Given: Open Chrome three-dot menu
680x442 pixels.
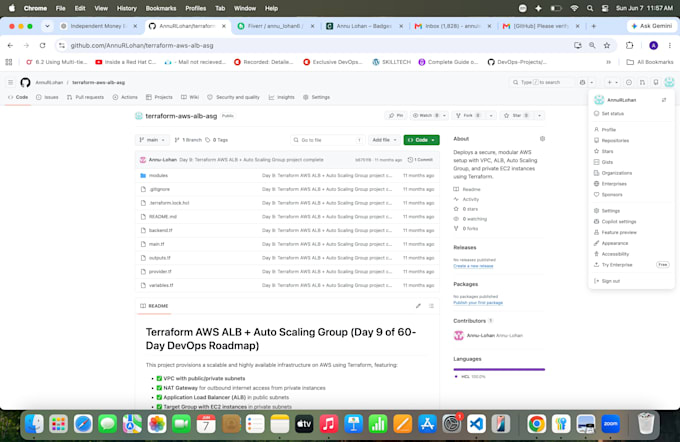Looking at the screenshot, I should click(670, 45).
